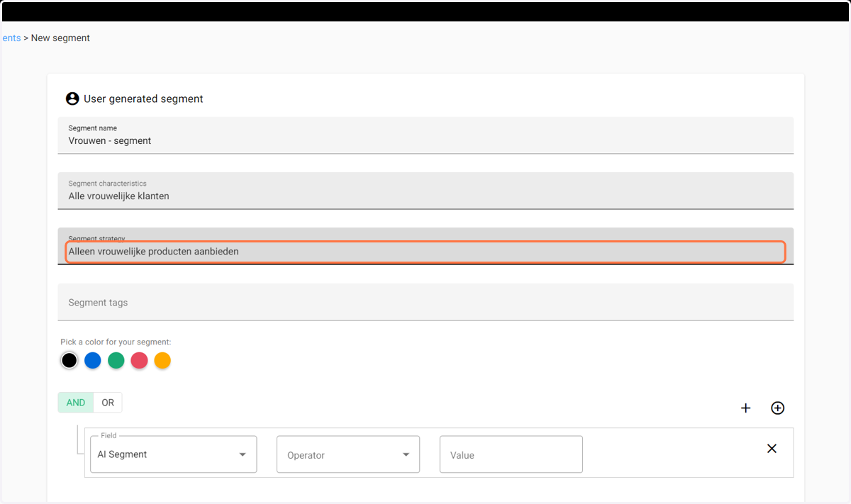This screenshot has width=851, height=504.
Task: Go back via the segments breadcrumb link
Action: (x=11, y=38)
